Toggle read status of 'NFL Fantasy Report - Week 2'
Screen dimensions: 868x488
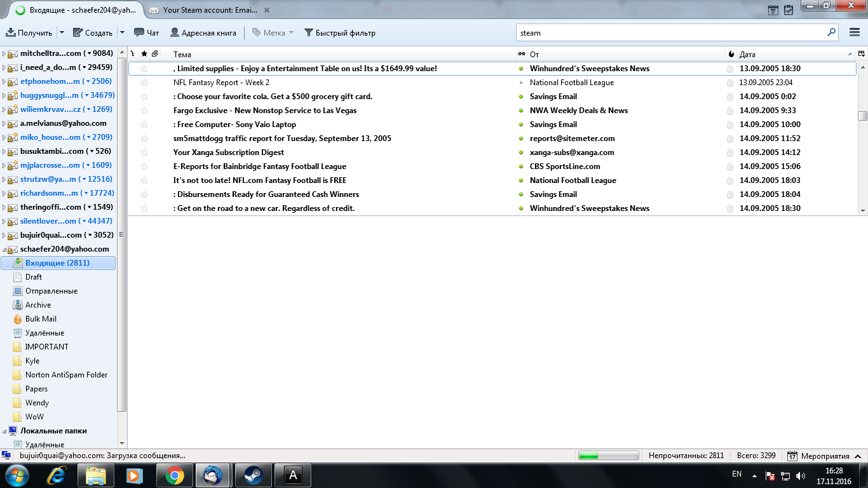pyautogui.click(x=521, y=83)
